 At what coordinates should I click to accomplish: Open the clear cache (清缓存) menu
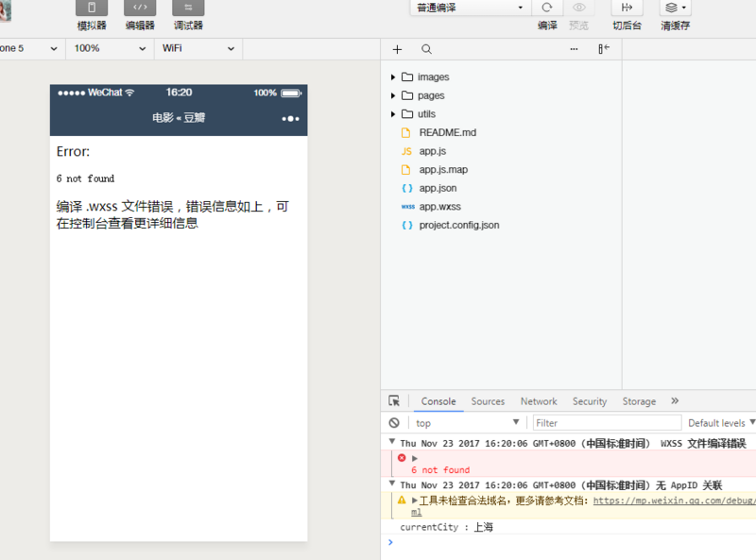(675, 8)
